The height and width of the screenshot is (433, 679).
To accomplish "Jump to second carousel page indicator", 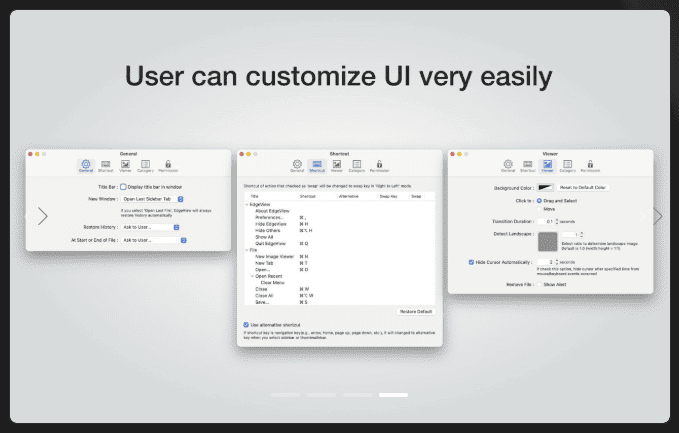I will pos(321,395).
